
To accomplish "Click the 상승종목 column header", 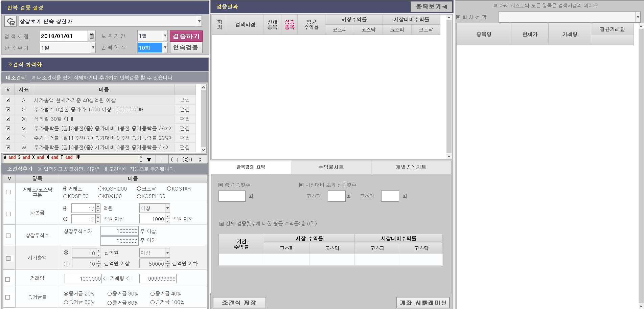I will click(x=290, y=24).
